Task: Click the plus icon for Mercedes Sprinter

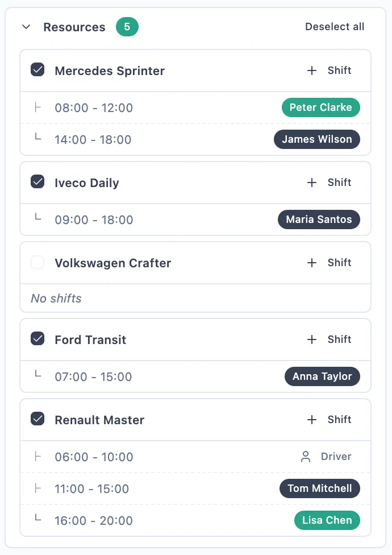Action: point(311,71)
